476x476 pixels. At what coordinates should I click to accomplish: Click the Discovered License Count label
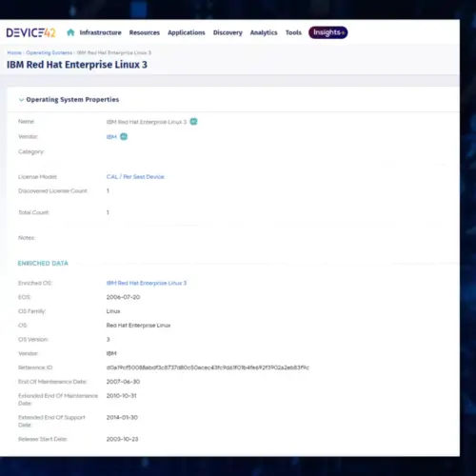pyautogui.click(x=52, y=191)
